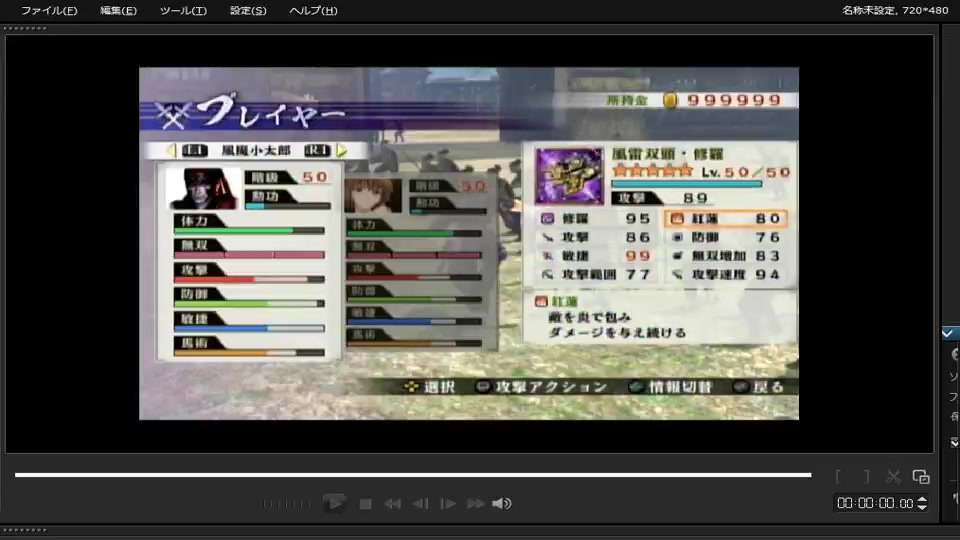Click the enlarge preview window icon
960x540 pixels.
tap(921, 476)
